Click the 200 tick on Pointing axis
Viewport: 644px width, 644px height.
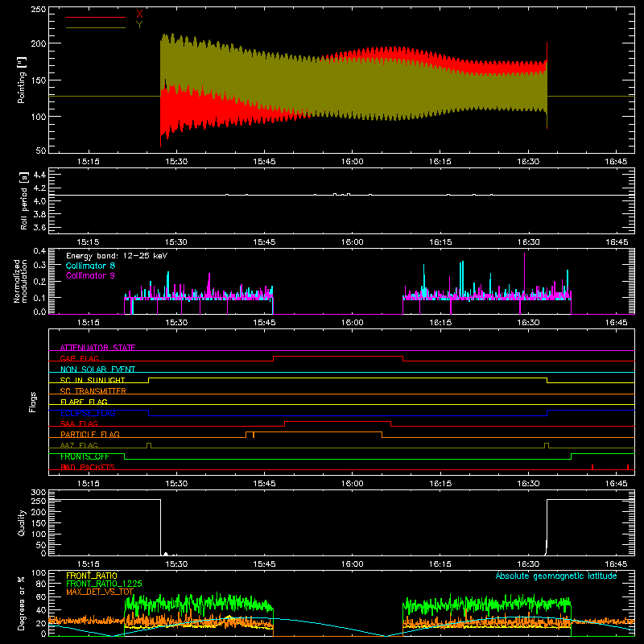pos(38,43)
